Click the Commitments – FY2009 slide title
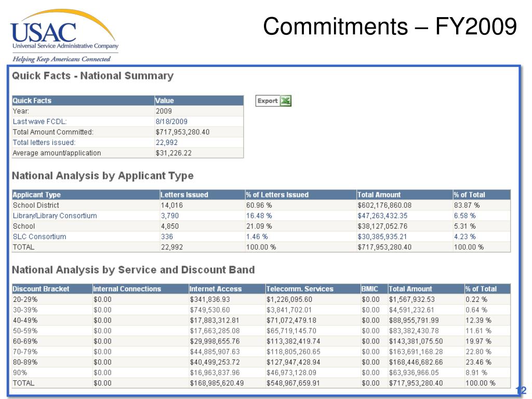 point(390,26)
